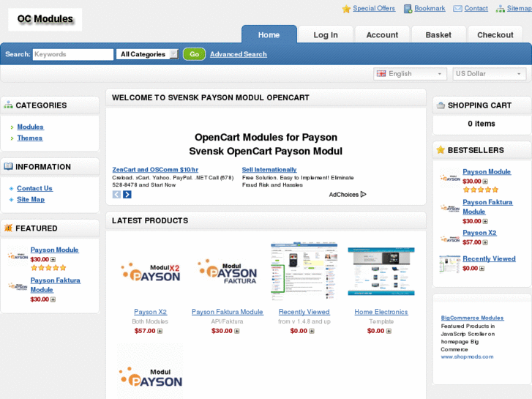Click Recently Viewed thumbnail in Bestsellers

[450, 264]
